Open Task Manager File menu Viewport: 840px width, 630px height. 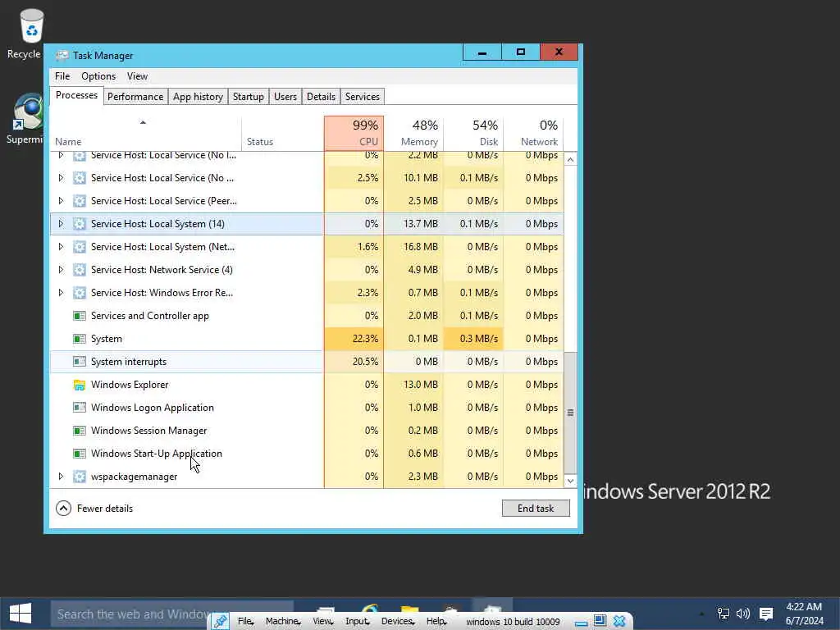(62, 76)
